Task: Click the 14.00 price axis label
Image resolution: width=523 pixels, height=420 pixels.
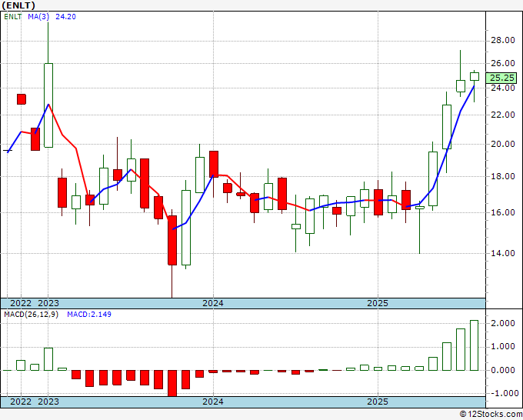Action: [x=503, y=253]
